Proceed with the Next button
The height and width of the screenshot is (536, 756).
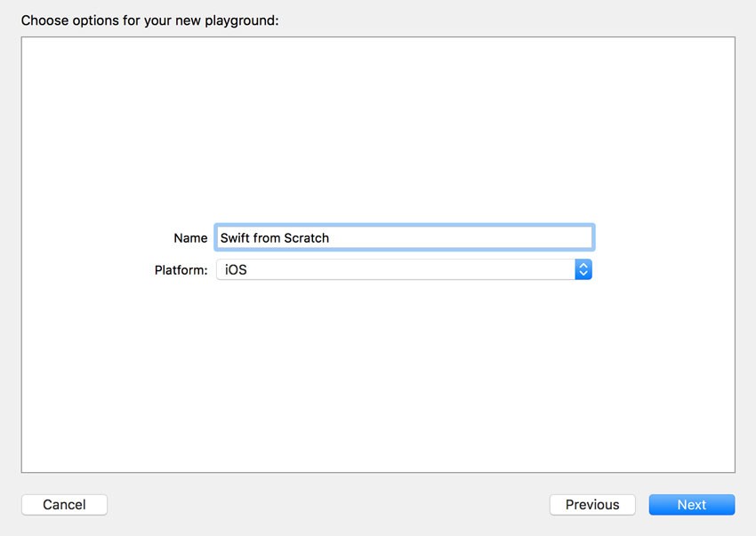click(x=691, y=505)
